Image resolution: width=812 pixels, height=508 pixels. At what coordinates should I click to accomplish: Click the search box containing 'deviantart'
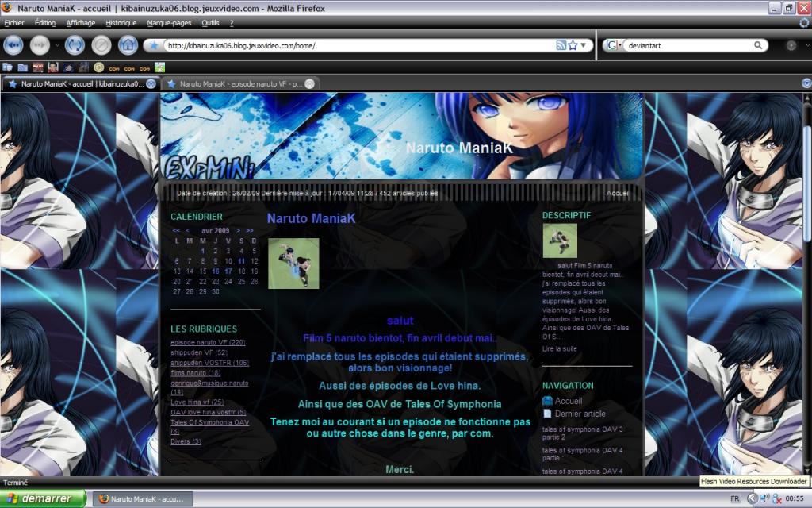[689, 45]
